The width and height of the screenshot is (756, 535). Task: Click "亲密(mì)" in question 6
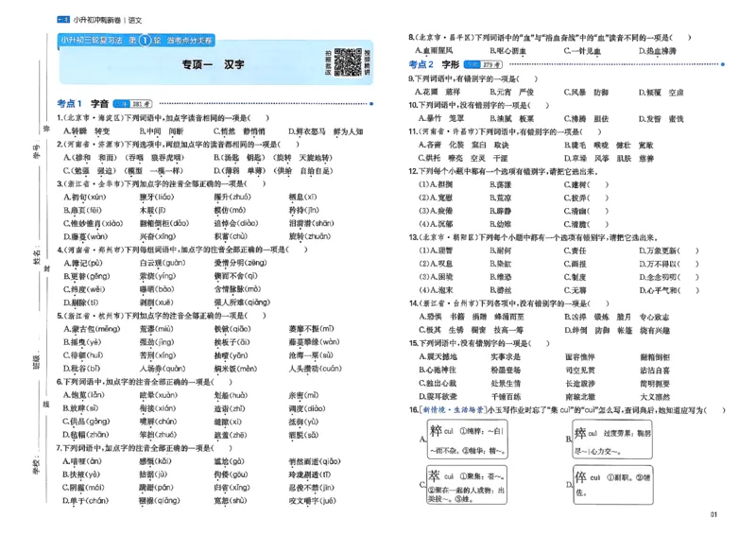(x=303, y=395)
